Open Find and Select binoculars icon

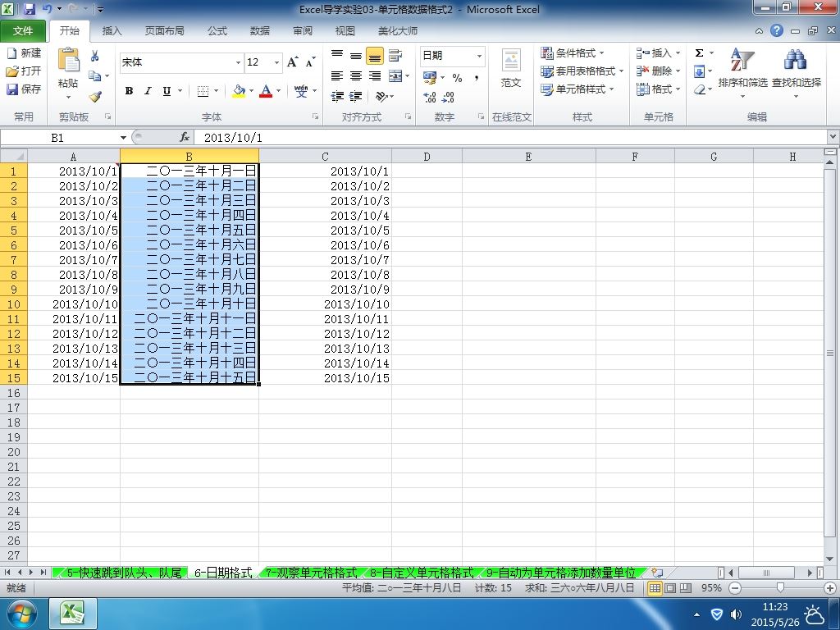click(796, 60)
